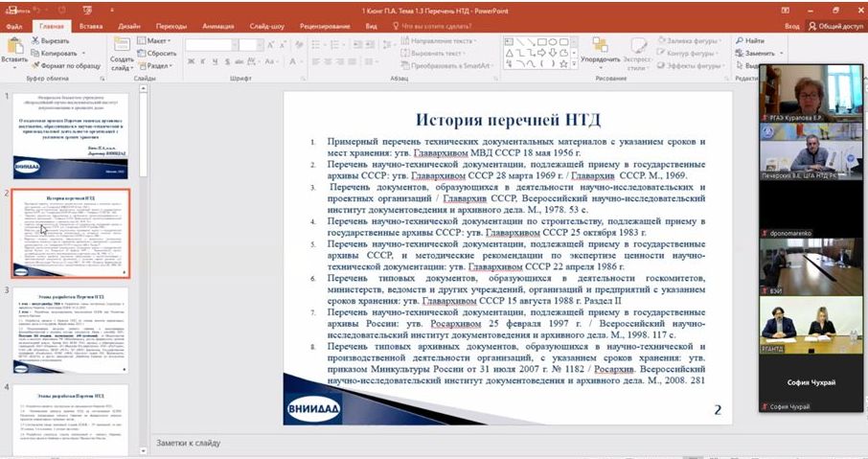The image size is (868, 459).
Task: Click the Decrease Font Size icon
Action: pyautogui.click(x=283, y=45)
